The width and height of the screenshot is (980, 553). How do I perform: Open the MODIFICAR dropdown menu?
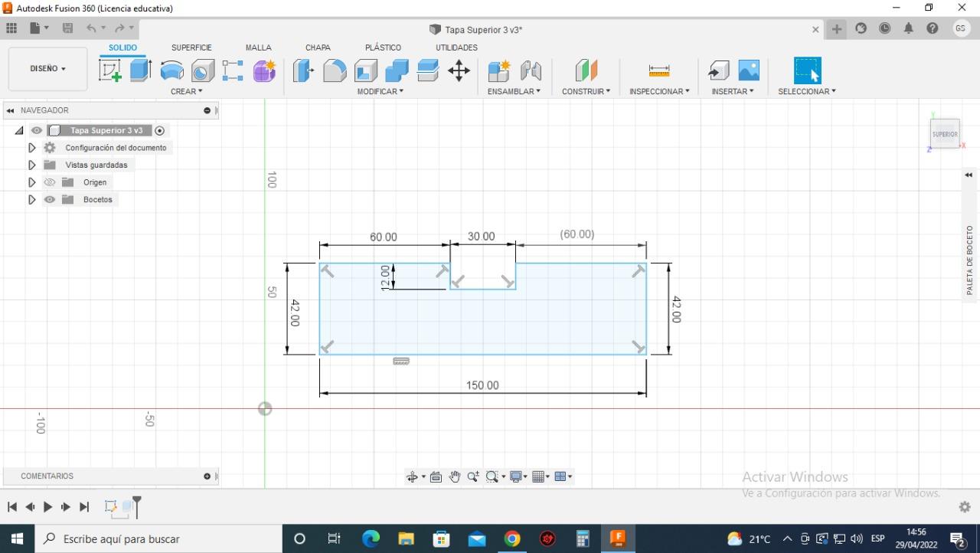point(380,91)
